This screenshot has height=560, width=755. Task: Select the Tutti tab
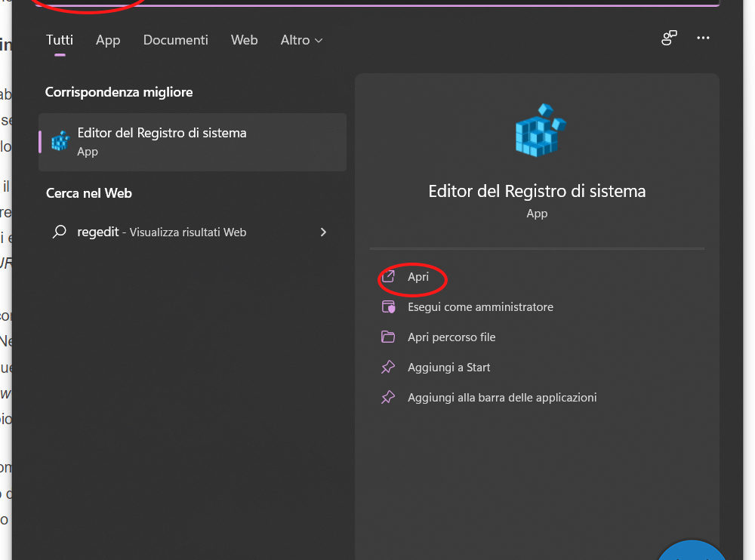pyautogui.click(x=60, y=40)
